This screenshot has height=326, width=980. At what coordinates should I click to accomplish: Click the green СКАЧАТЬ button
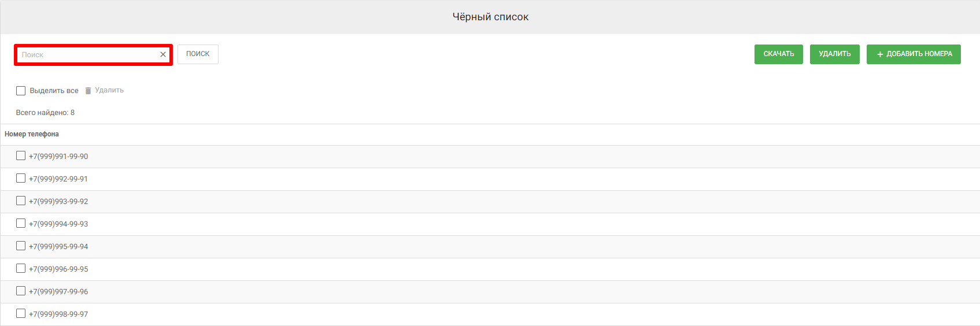coord(778,54)
